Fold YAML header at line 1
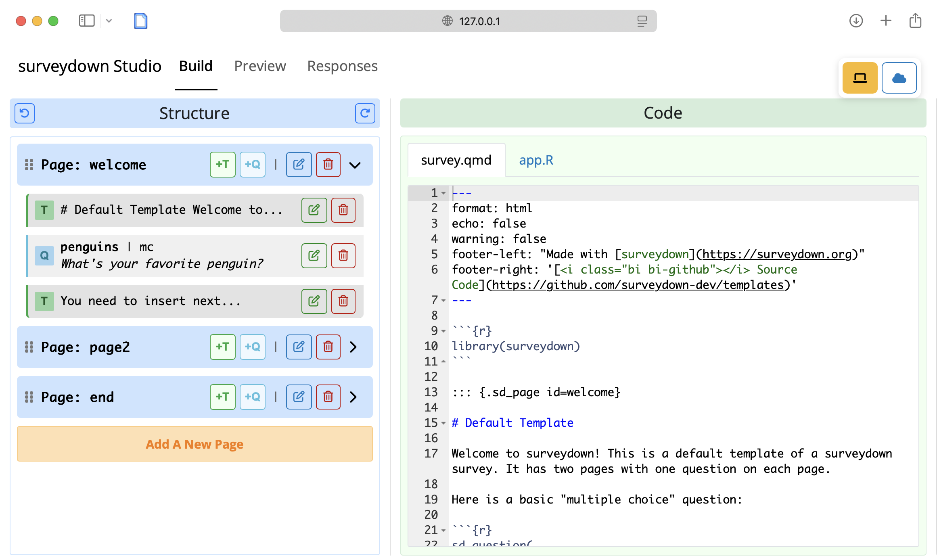The height and width of the screenshot is (560, 937). coord(443,193)
